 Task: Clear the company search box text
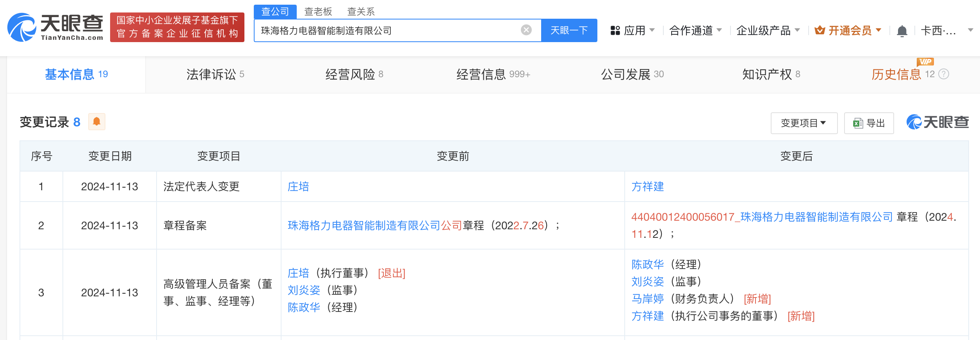[x=526, y=30]
